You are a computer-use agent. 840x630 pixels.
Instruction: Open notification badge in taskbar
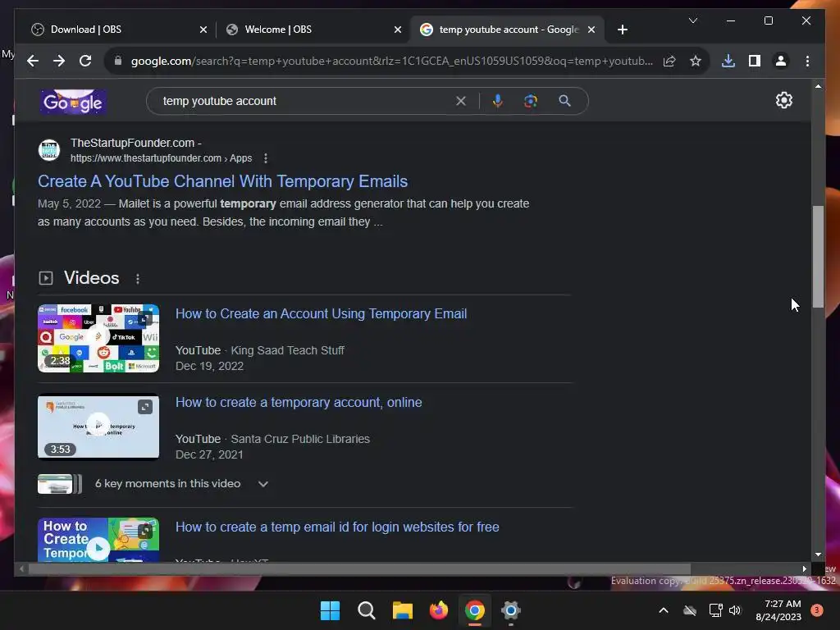point(816,610)
